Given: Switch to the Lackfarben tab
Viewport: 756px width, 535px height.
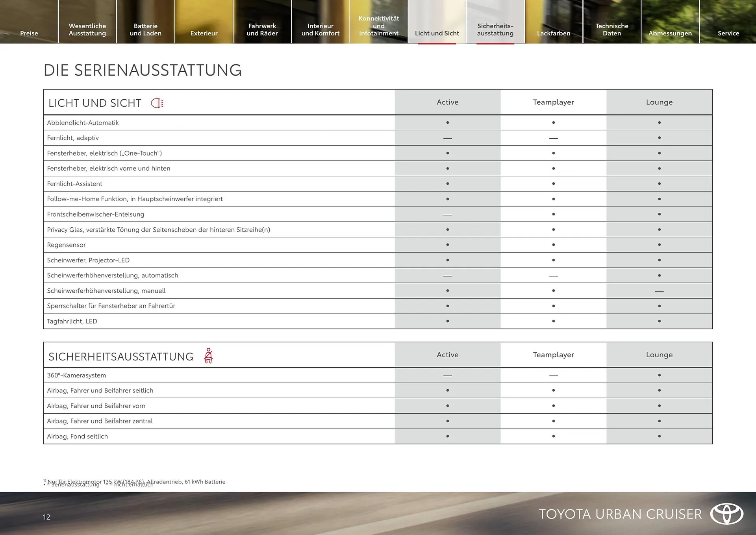Looking at the screenshot, I should click(553, 33).
